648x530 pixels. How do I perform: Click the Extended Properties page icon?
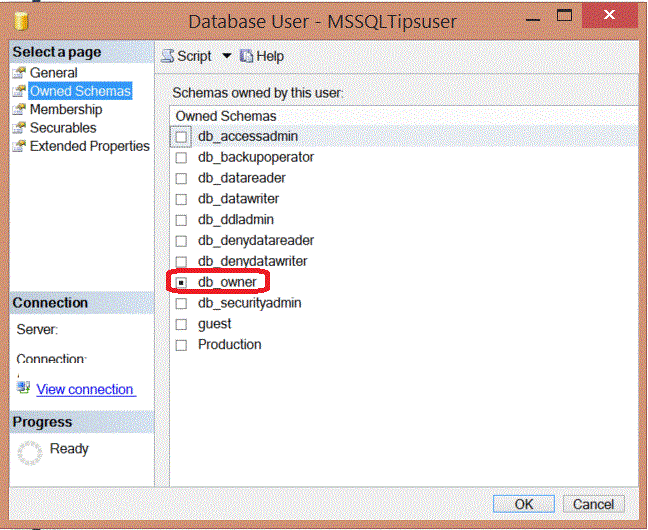point(19,146)
